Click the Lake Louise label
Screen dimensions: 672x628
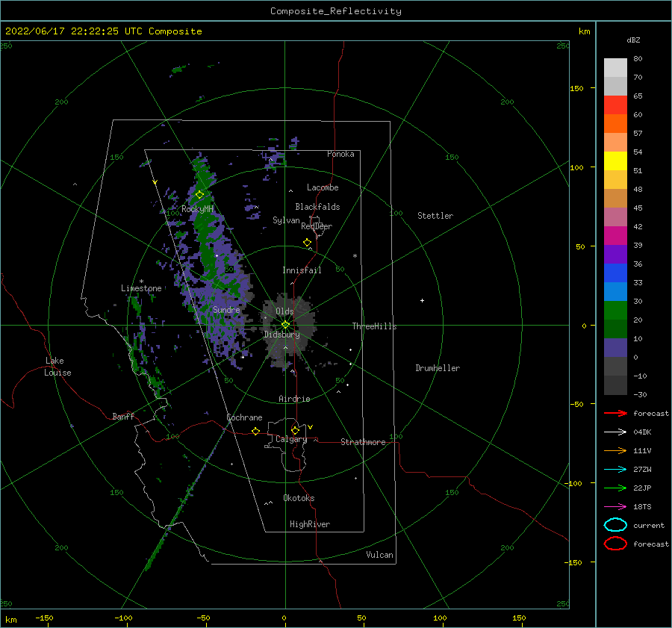click(x=57, y=367)
